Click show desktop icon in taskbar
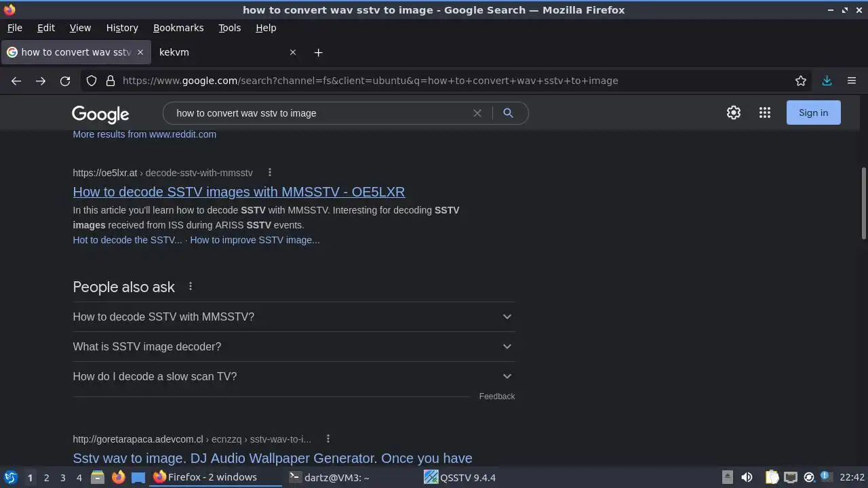Image resolution: width=868 pixels, height=488 pixels. (138, 477)
